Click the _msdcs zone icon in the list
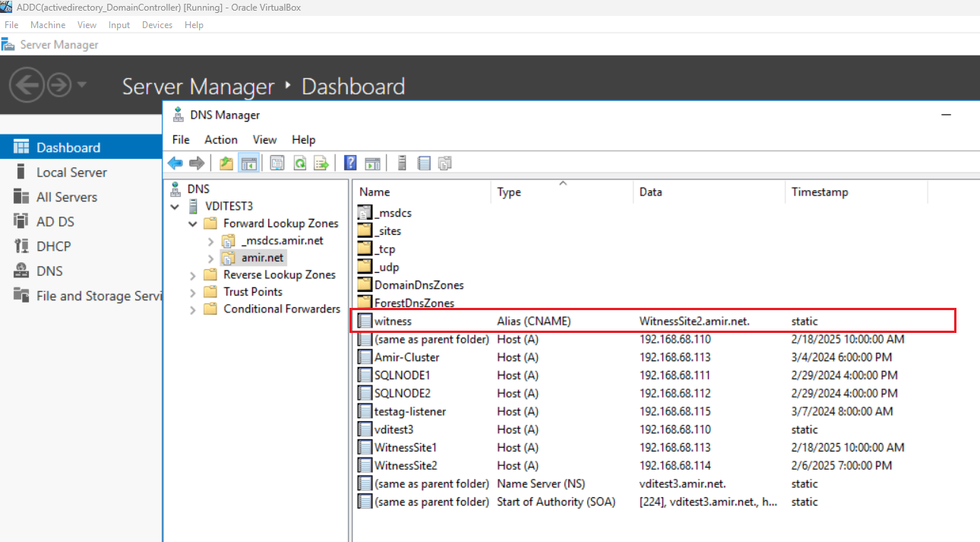The height and width of the screenshot is (542, 980). click(x=365, y=213)
